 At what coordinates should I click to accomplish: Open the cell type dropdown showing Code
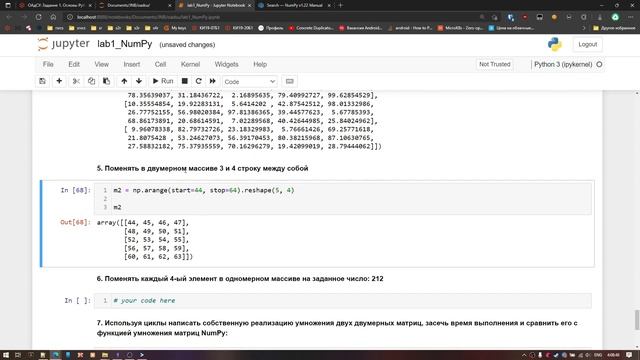pos(249,82)
